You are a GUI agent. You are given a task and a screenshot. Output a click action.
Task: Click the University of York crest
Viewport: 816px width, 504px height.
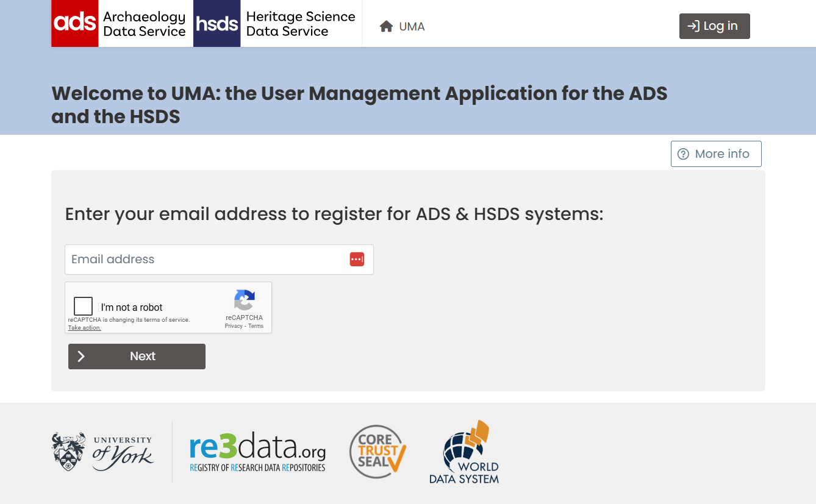click(x=69, y=451)
